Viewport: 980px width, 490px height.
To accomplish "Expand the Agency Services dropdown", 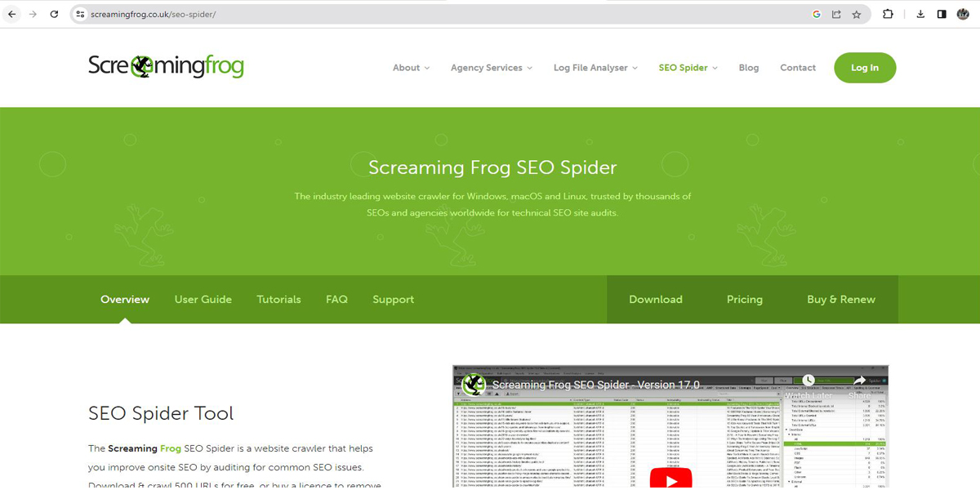I will pyautogui.click(x=492, y=68).
